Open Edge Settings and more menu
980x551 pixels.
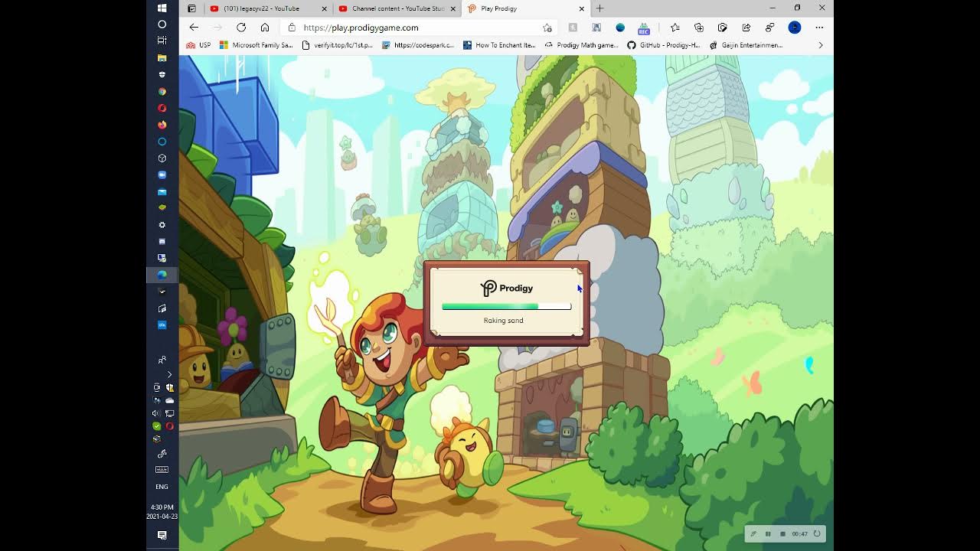819,28
